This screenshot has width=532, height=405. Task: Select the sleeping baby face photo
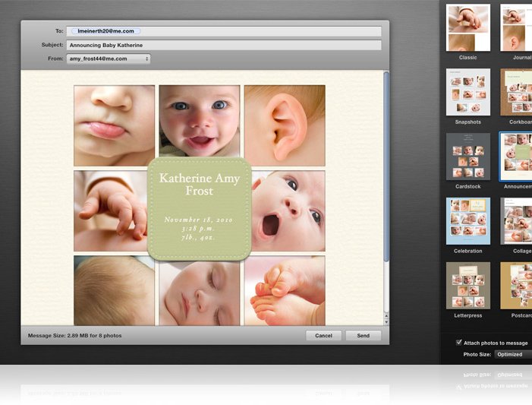[200, 293]
